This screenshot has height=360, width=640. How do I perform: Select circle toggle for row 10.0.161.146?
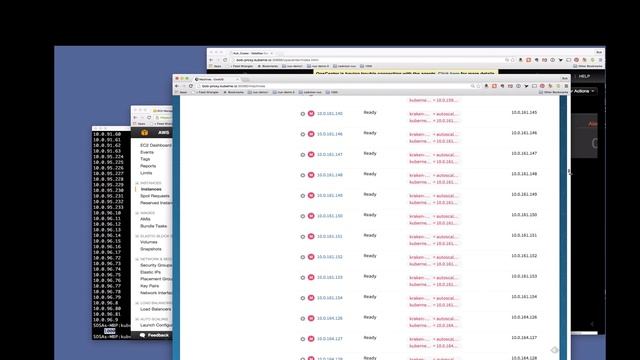(x=302, y=134)
